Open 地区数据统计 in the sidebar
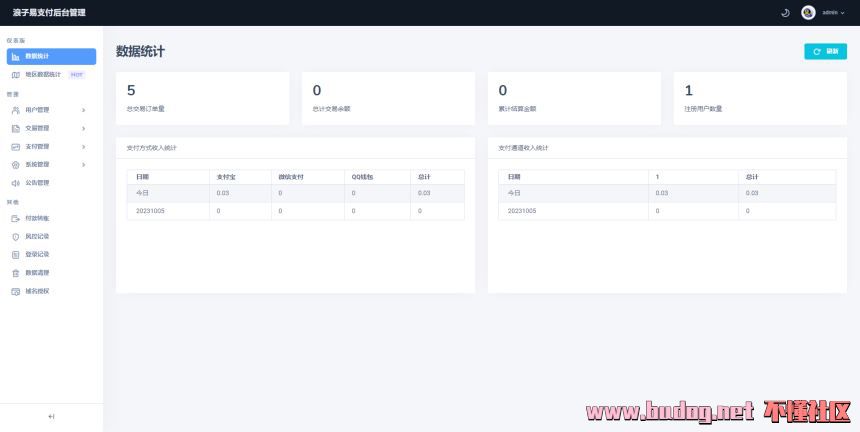 pyautogui.click(x=43, y=74)
